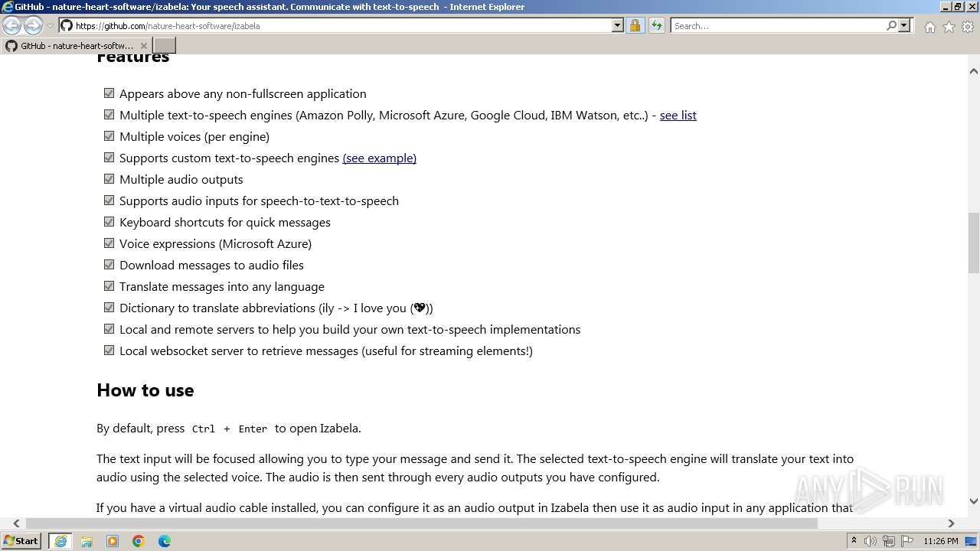Click the Action Center flag tray icon
The image size is (980, 551).
[907, 541]
